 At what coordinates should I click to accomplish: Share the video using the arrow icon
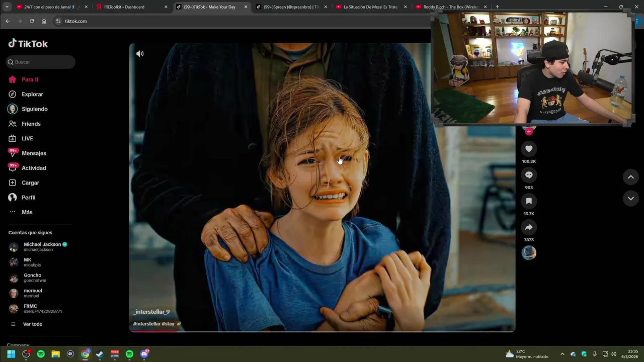[x=529, y=227]
